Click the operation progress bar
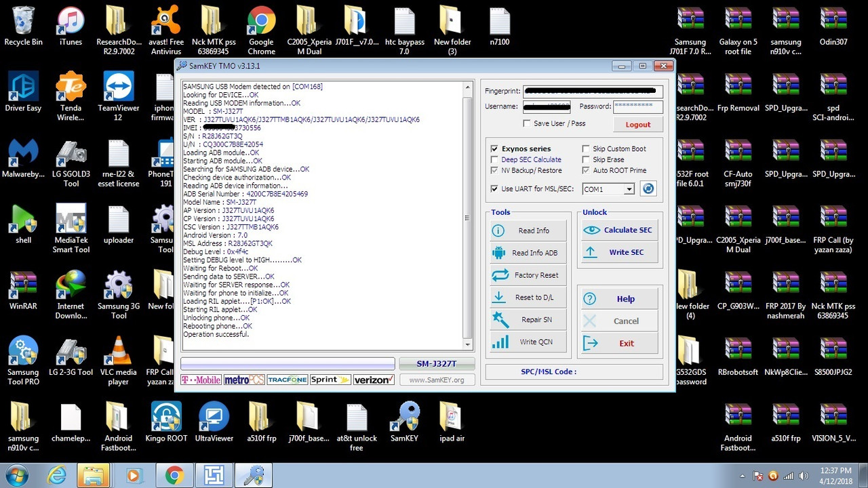The image size is (868, 488). [288, 364]
